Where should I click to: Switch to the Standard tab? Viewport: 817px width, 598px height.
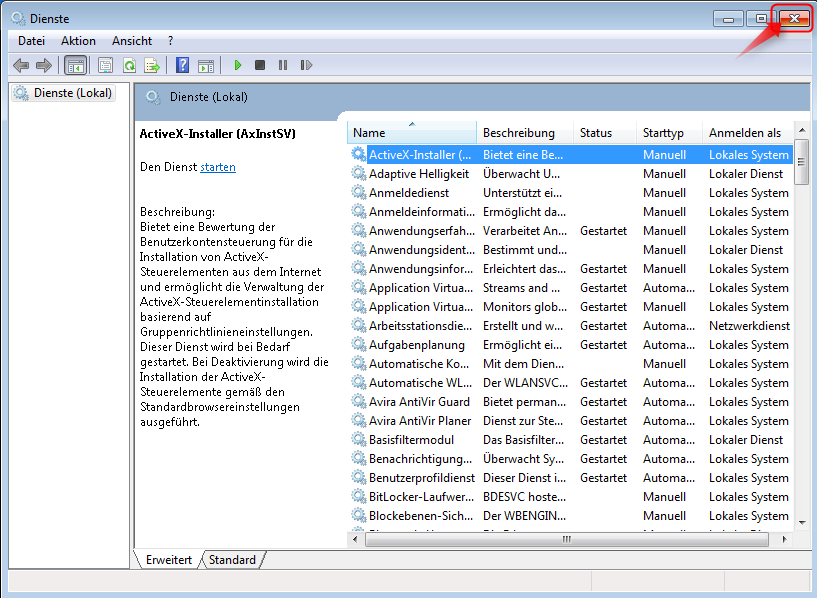click(x=231, y=560)
